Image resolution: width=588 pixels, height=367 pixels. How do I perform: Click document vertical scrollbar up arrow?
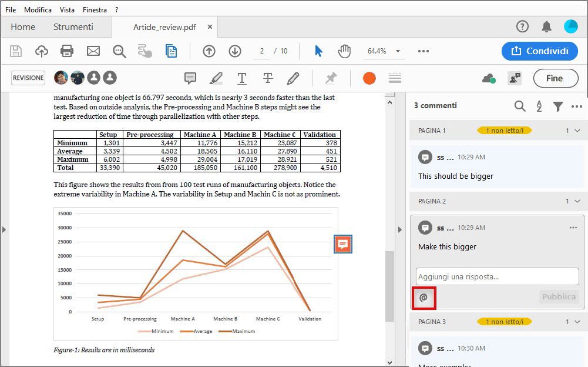(x=390, y=102)
